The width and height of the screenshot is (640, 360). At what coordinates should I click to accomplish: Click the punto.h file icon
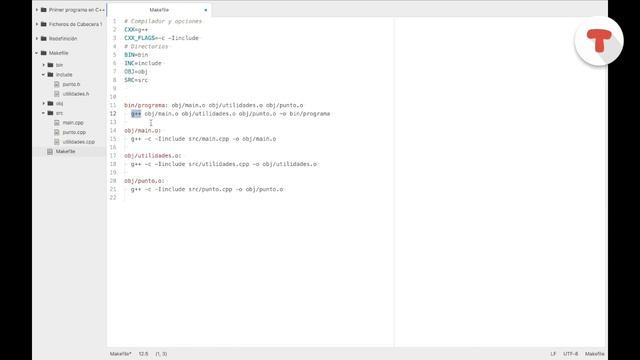(x=57, y=84)
